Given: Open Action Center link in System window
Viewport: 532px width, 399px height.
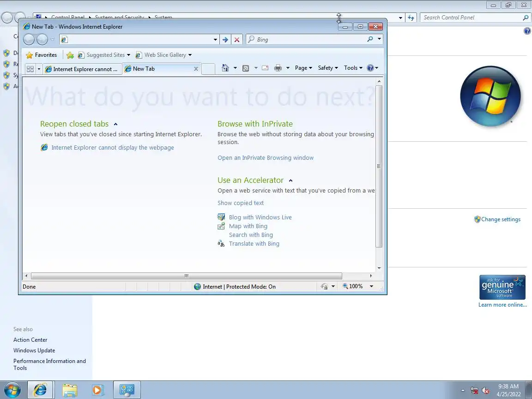Looking at the screenshot, I should pyautogui.click(x=30, y=339).
